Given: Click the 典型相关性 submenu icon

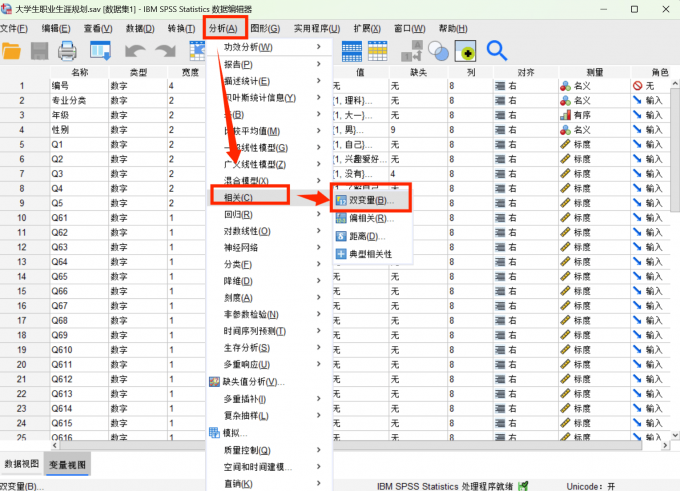Looking at the screenshot, I should pyautogui.click(x=341, y=254).
